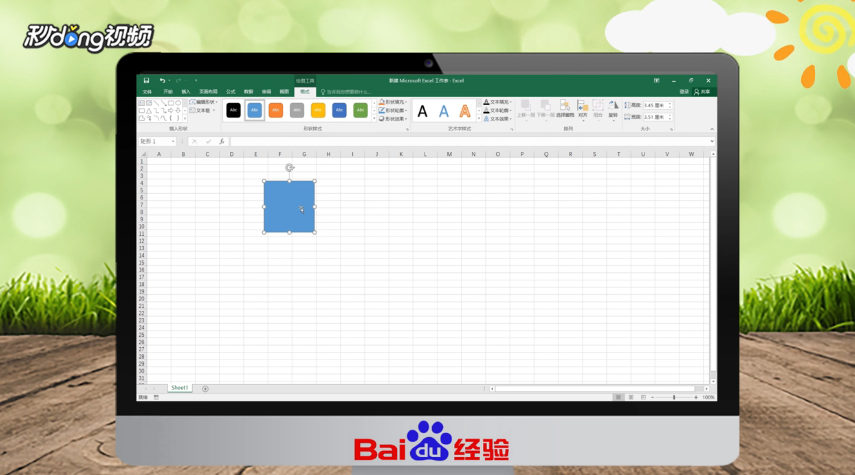Screen dimensions: 855x475
Task: Click the Tell Me search box
Action: (x=348, y=92)
